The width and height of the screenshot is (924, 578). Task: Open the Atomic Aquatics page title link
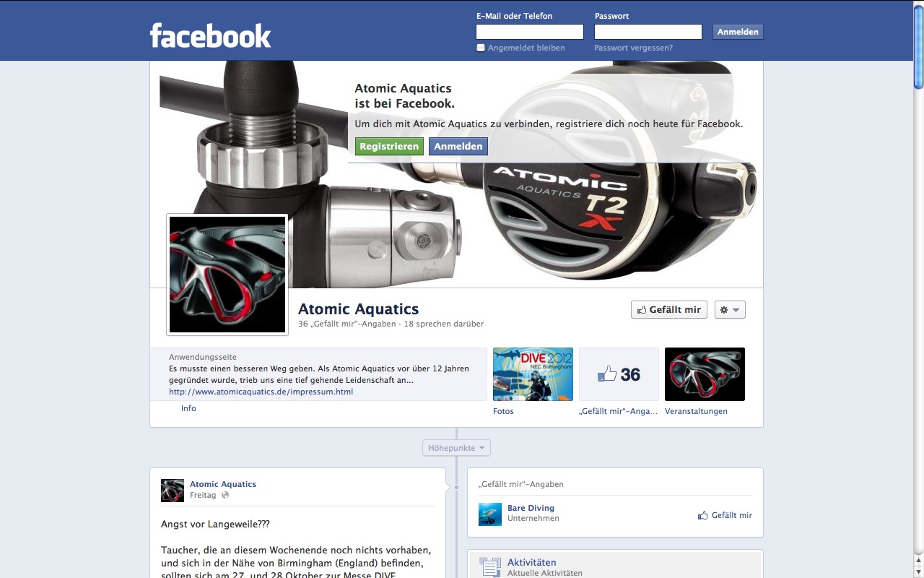[358, 309]
